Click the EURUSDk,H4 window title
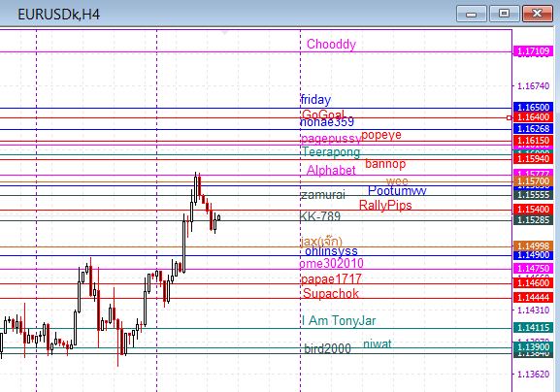The image size is (560, 392). coord(58,15)
